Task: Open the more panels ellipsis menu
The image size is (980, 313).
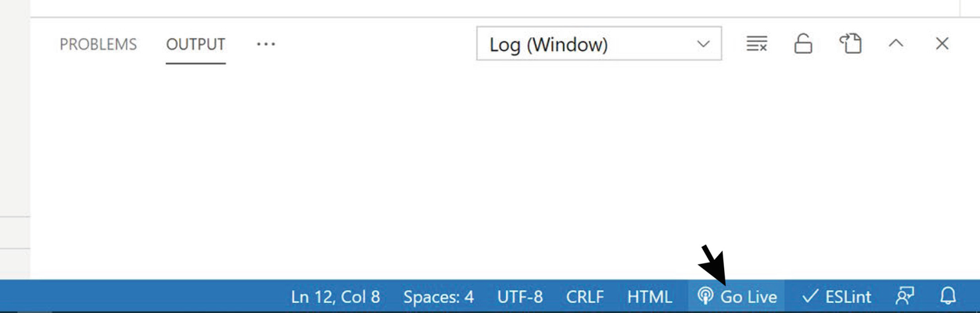Action: [266, 44]
